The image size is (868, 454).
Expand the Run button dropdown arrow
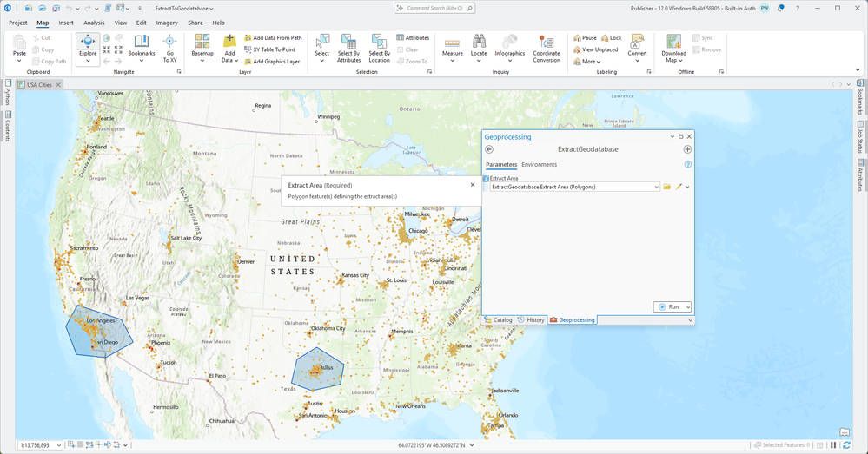[688, 307]
